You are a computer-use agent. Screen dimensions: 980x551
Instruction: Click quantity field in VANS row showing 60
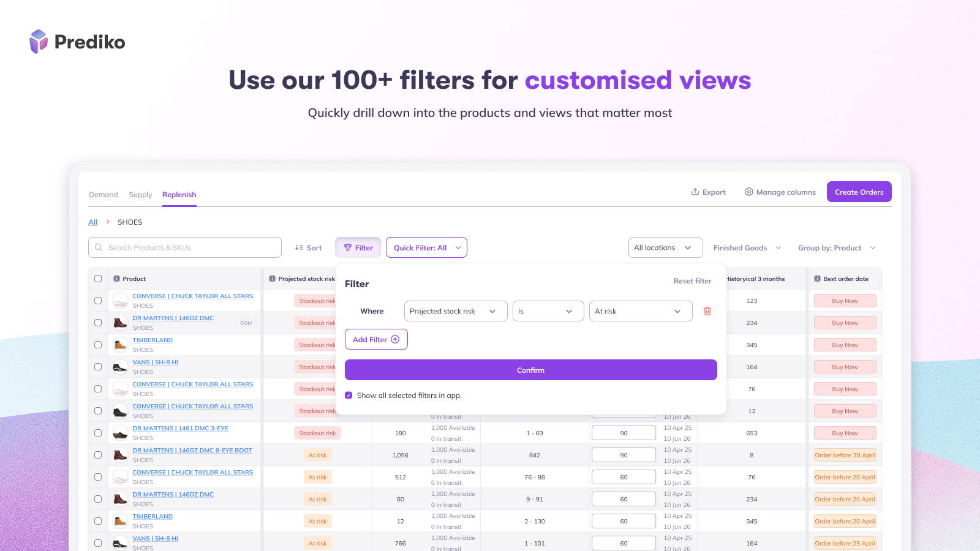tap(624, 543)
